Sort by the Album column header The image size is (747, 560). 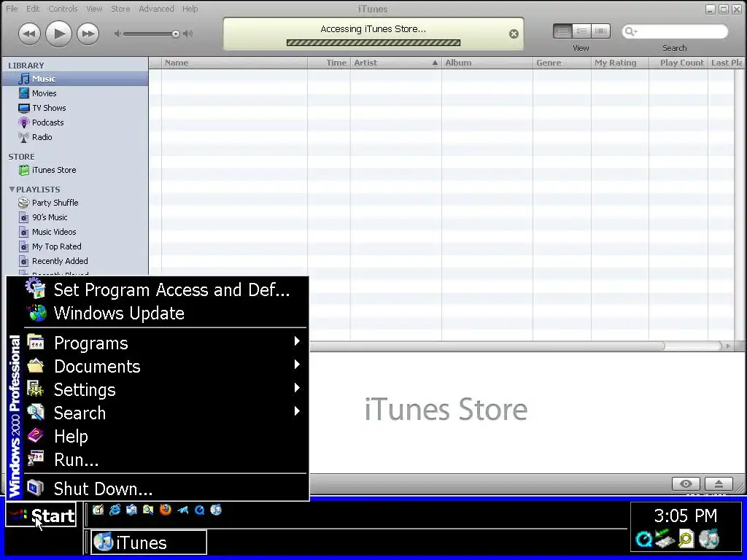pos(487,63)
